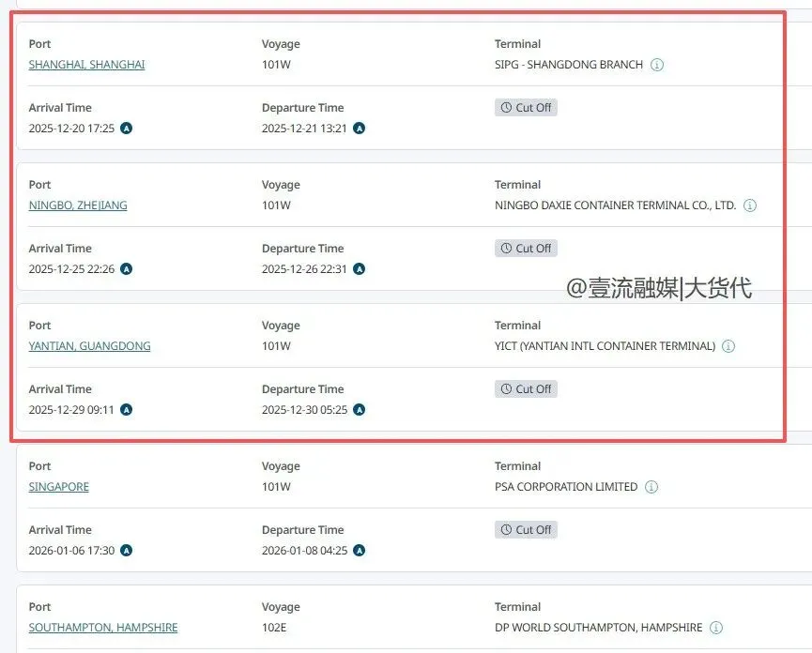Click Cut Off button for Yantian

pyautogui.click(x=526, y=389)
